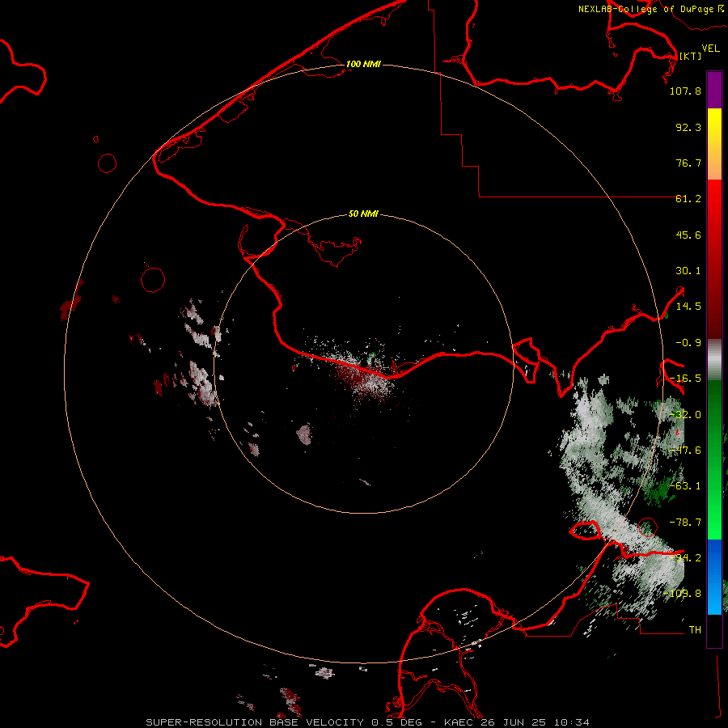Click the VEL legend title

710,49
